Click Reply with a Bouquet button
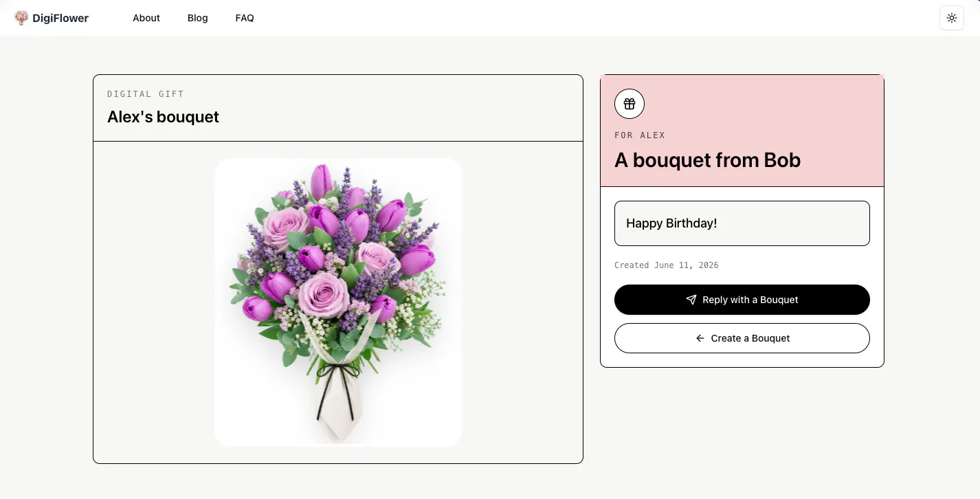Screen dimensions: 980x499 pos(742,300)
